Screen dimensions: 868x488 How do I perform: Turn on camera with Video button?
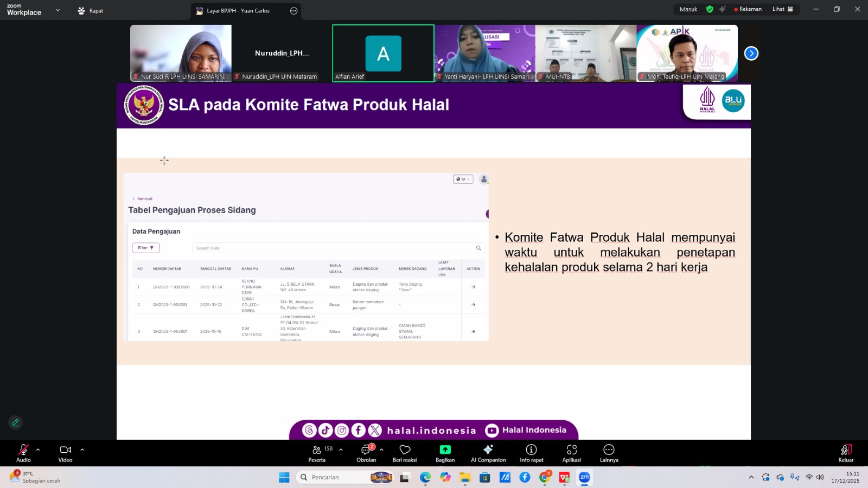click(65, 452)
